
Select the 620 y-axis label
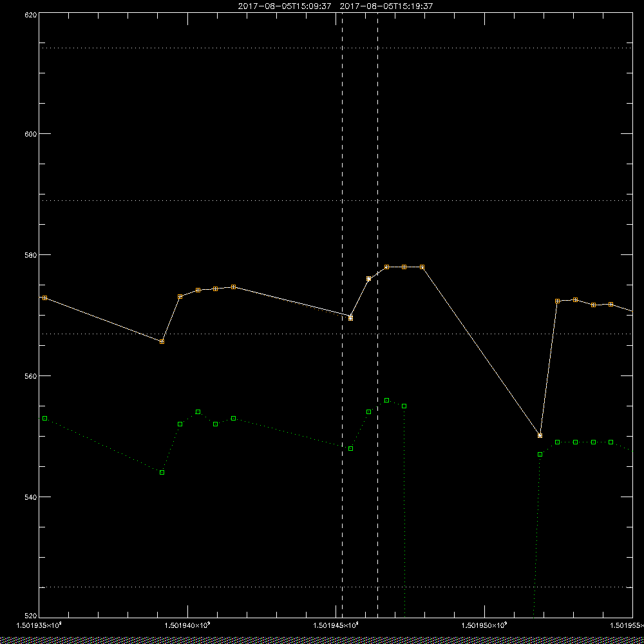tap(31, 14)
